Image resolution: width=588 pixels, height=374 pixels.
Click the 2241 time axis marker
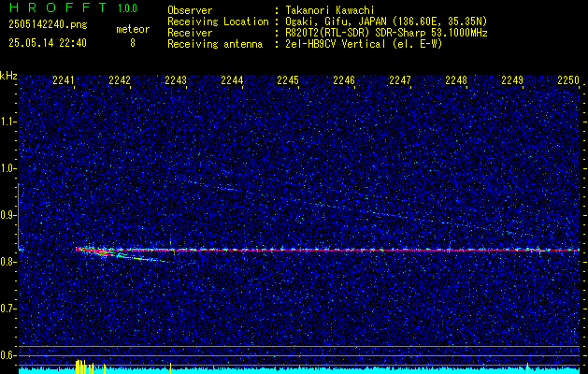(x=64, y=80)
